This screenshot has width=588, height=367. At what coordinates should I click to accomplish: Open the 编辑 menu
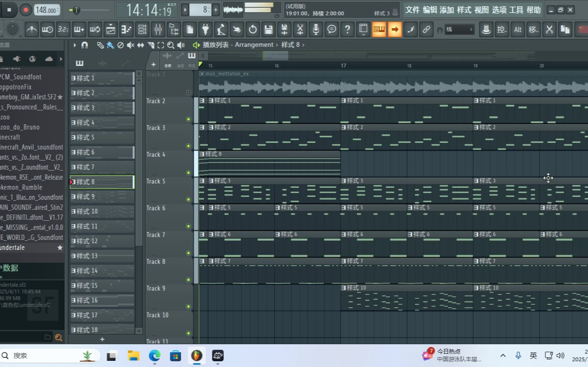[430, 10]
